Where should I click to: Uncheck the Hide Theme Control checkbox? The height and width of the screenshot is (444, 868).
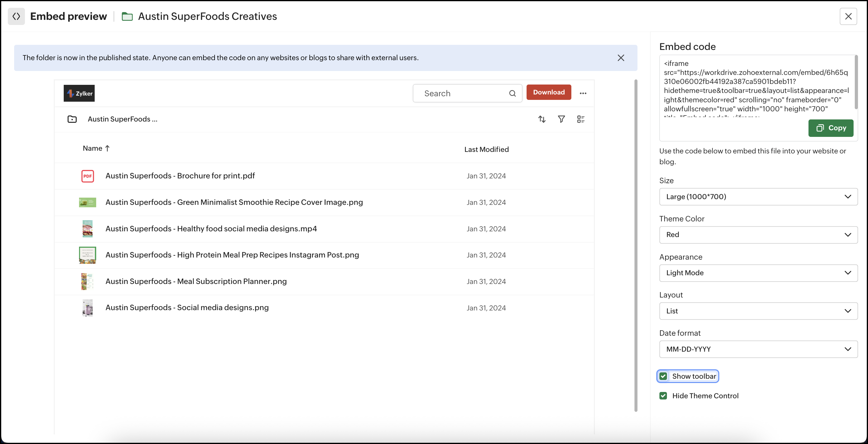coord(663,396)
